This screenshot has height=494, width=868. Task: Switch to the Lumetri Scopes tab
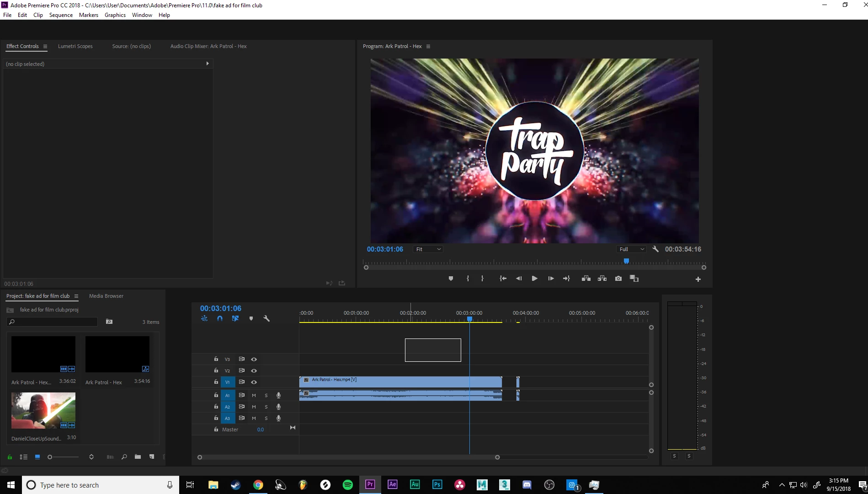point(75,46)
